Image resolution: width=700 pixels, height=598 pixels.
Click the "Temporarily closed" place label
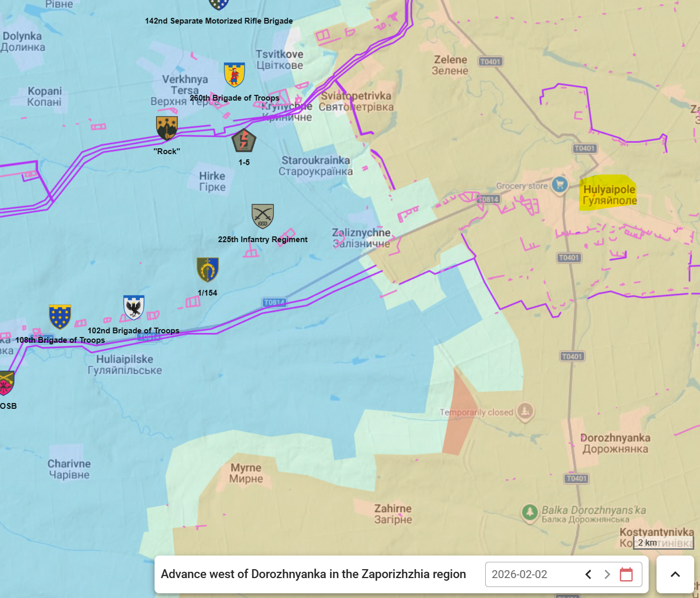(x=477, y=412)
